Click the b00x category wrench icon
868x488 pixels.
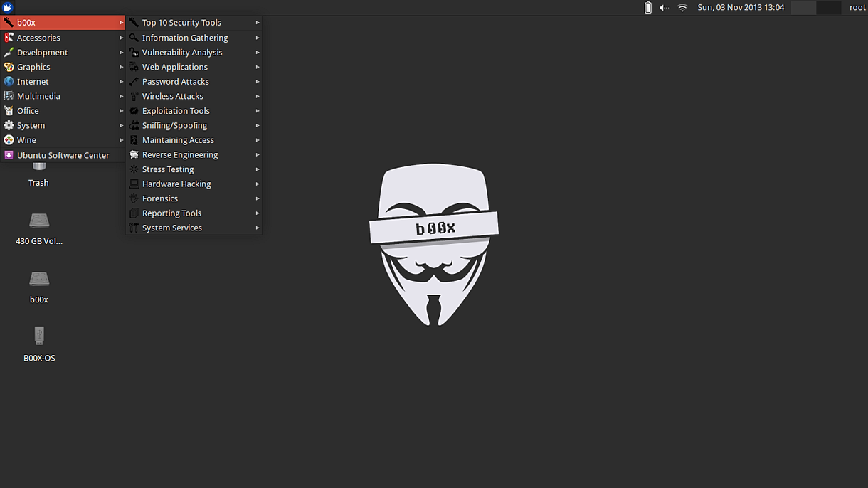coord(9,23)
